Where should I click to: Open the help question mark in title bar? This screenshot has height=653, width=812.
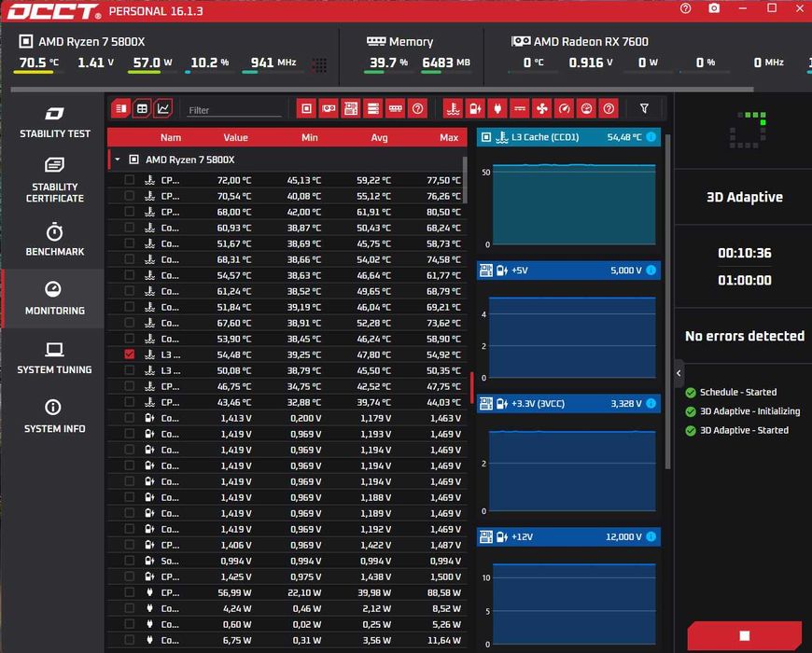coord(686,8)
